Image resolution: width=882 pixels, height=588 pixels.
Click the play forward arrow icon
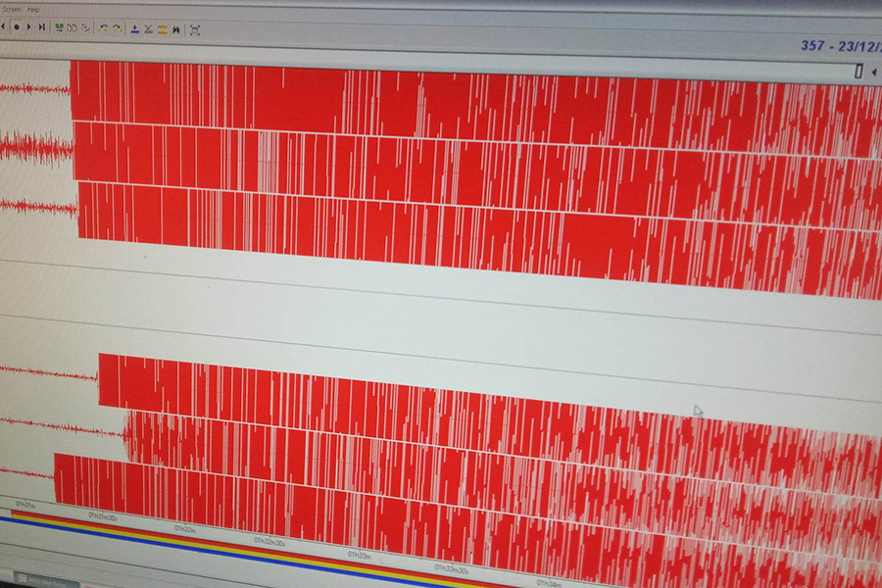(x=28, y=28)
